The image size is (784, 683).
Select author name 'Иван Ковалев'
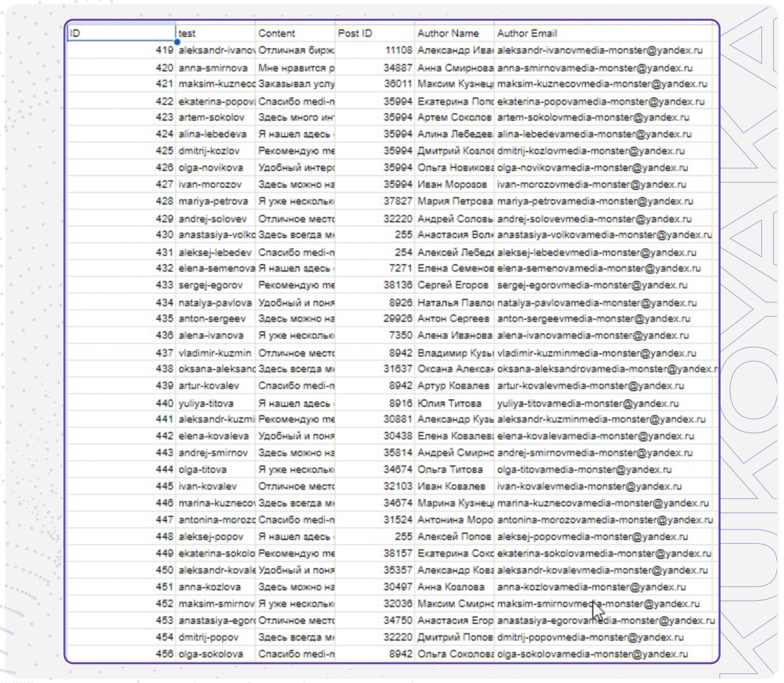455,486
